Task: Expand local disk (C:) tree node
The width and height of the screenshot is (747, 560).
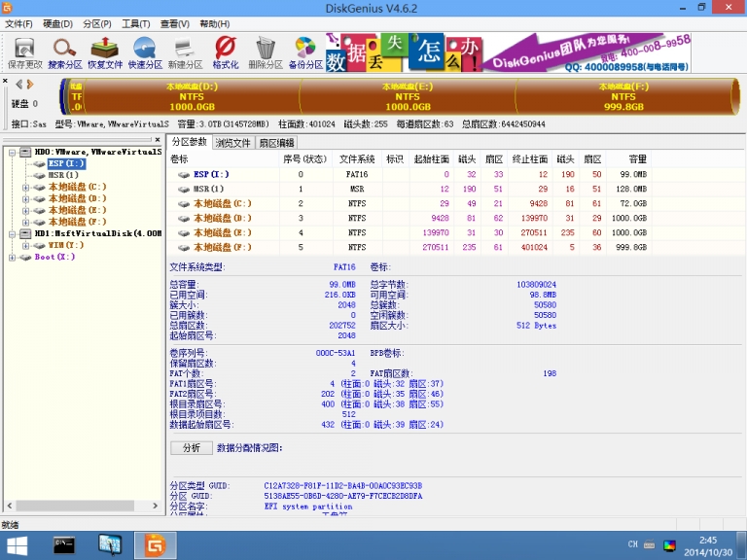Action: 25,187
